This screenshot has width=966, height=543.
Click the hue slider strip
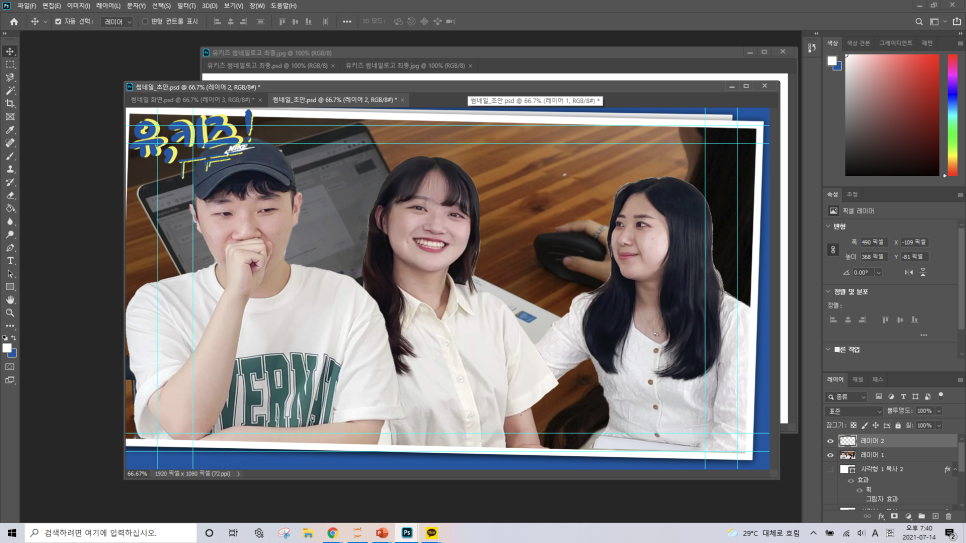tap(952, 115)
